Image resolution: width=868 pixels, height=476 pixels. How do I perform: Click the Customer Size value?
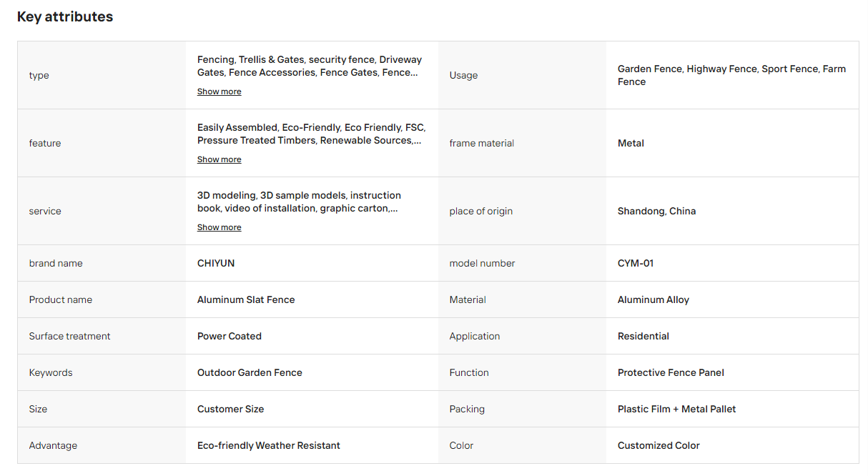click(x=230, y=409)
